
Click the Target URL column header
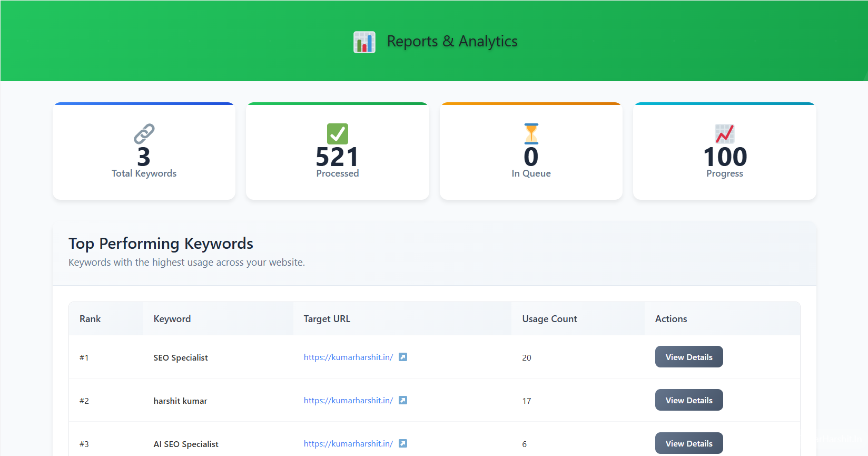pyautogui.click(x=327, y=319)
